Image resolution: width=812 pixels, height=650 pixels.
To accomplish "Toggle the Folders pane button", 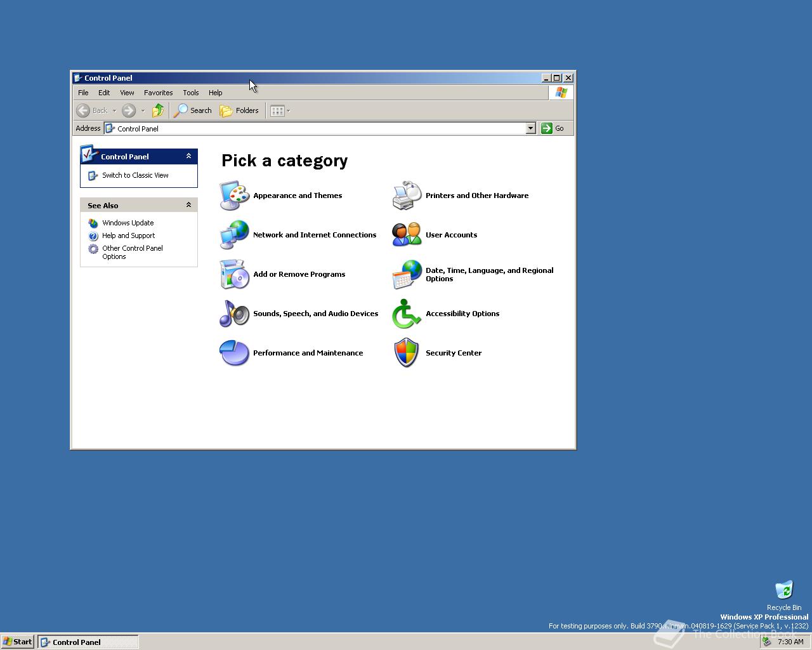I will [x=239, y=110].
